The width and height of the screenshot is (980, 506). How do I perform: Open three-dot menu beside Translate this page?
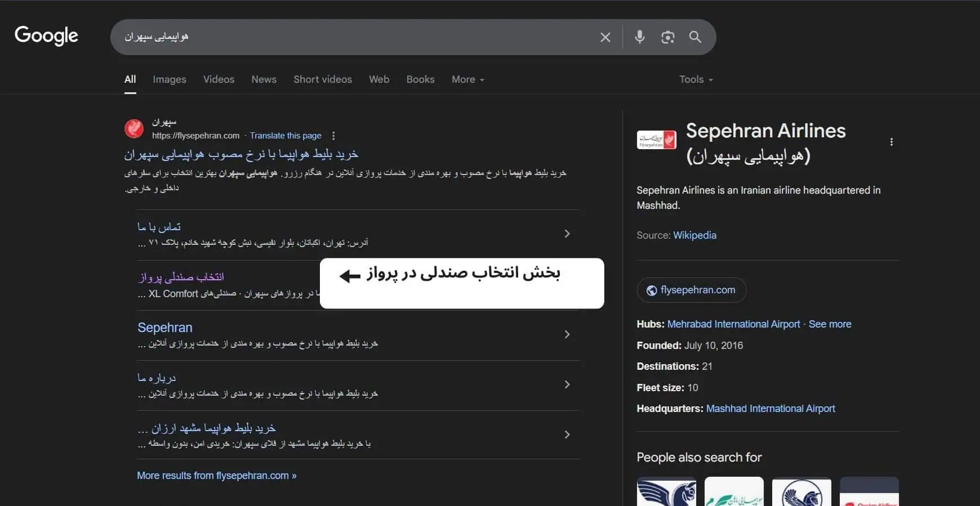(333, 136)
